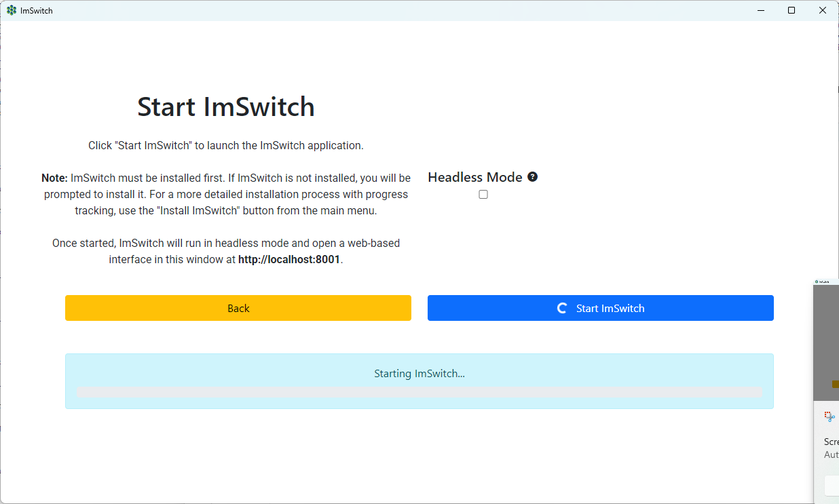Click the yellow Back button
Image resolution: width=839 pixels, height=504 pixels.
pyautogui.click(x=238, y=308)
